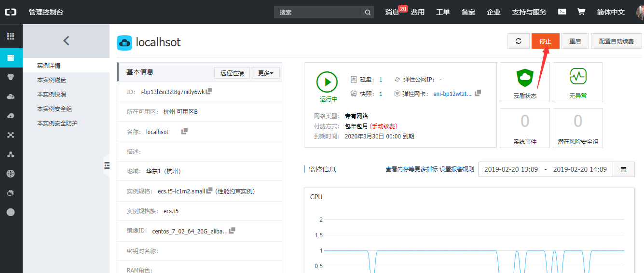Click the eni-bp12wtzt network card link
The height and width of the screenshot is (273, 644).
click(452, 94)
